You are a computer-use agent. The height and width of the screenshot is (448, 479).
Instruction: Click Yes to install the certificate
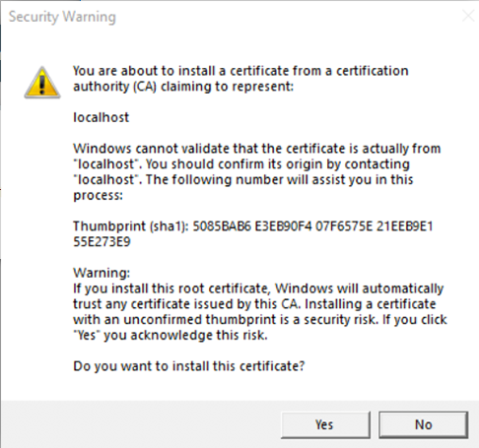click(325, 424)
